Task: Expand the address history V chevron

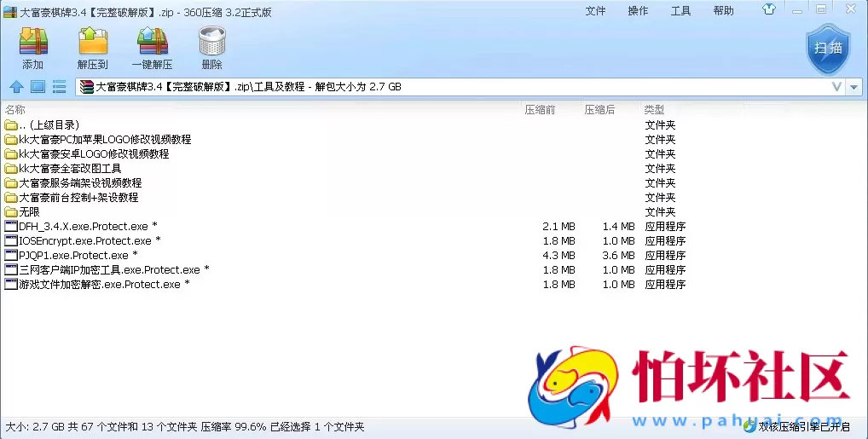Action: (837, 87)
